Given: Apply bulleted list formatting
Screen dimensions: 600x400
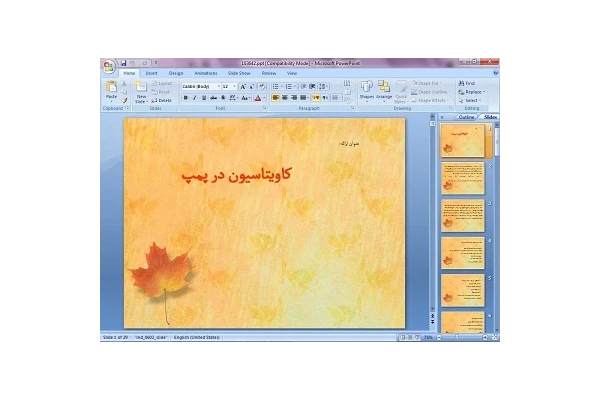Looking at the screenshot, I should [x=276, y=87].
